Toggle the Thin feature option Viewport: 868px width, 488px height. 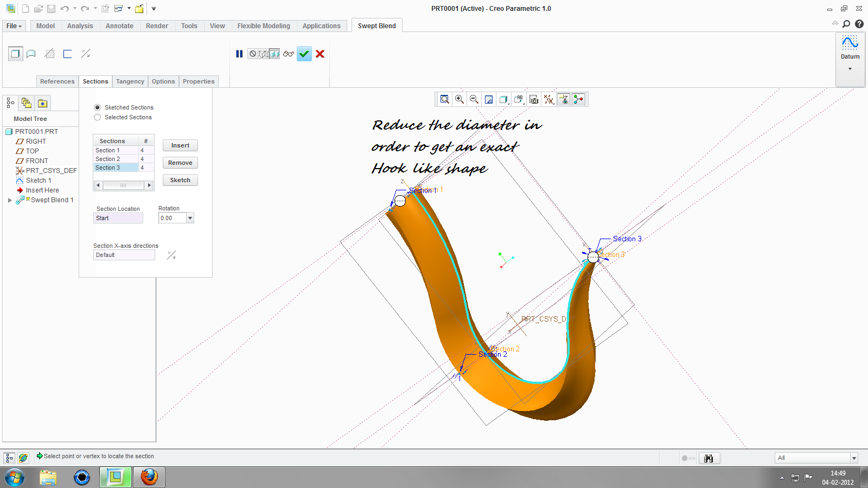[x=67, y=54]
